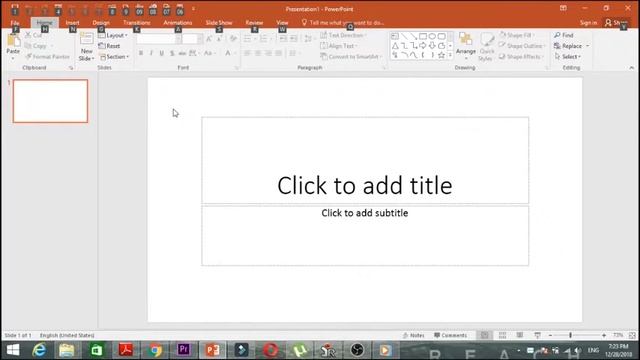
Task: Click the Font Color button
Action: 228,53
